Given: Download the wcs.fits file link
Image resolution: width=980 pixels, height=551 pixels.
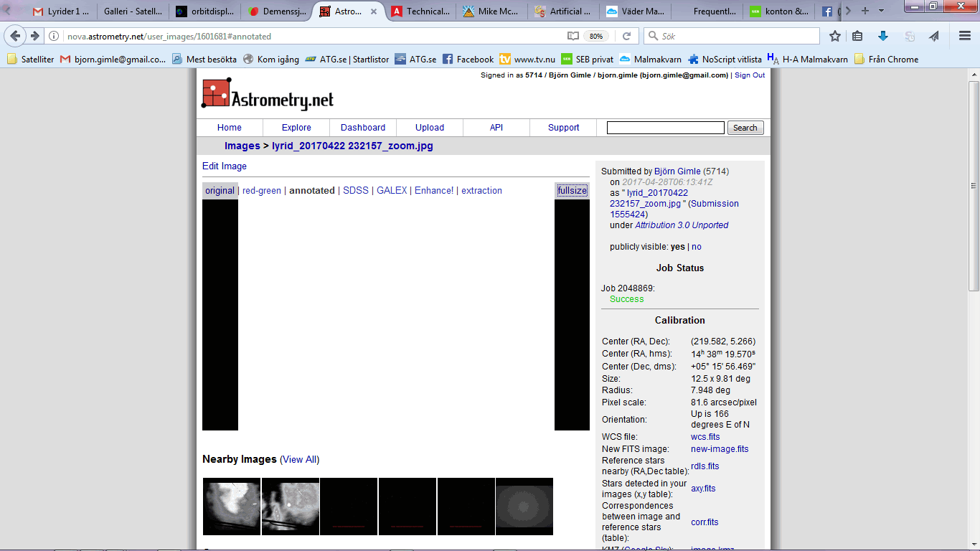Looking at the screenshot, I should click(x=705, y=437).
